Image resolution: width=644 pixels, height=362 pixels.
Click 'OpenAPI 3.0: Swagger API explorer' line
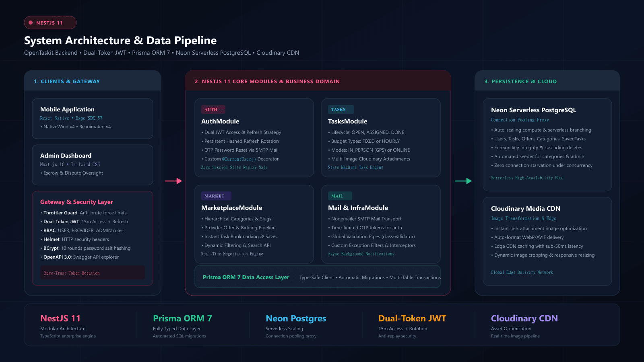[x=80, y=257]
